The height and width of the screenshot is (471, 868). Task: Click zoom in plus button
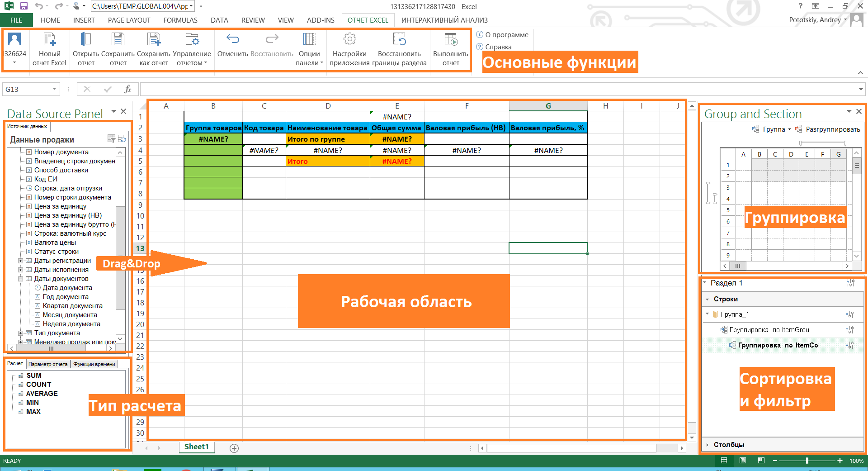(x=840, y=461)
